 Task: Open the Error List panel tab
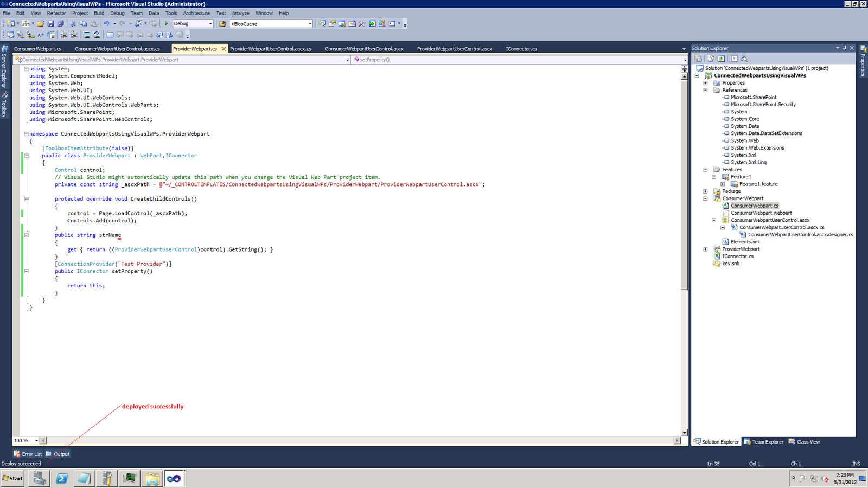pos(28,454)
